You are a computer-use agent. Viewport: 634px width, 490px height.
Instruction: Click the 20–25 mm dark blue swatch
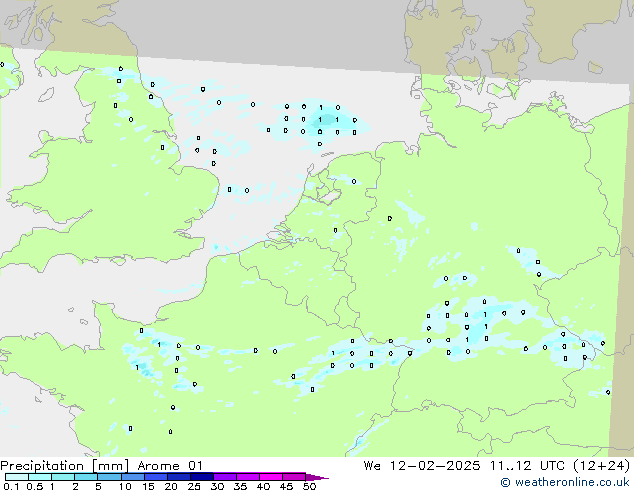(179, 477)
